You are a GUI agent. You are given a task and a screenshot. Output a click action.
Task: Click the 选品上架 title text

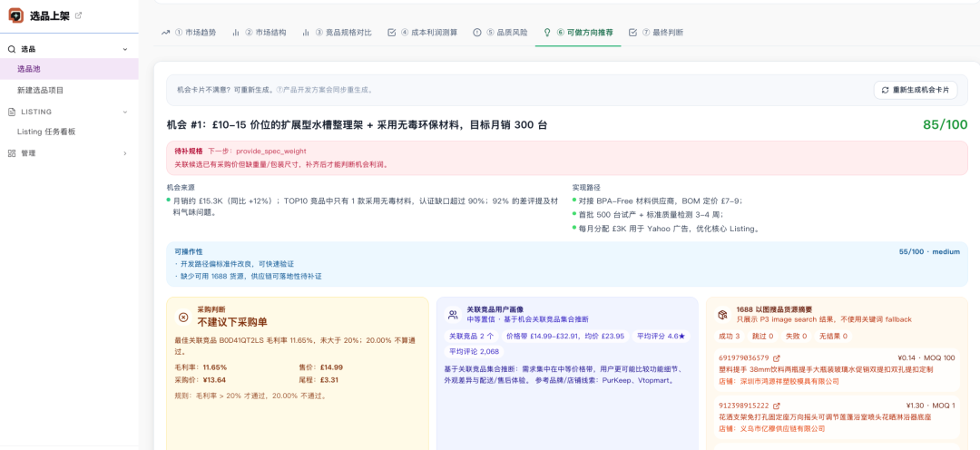pos(49,15)
